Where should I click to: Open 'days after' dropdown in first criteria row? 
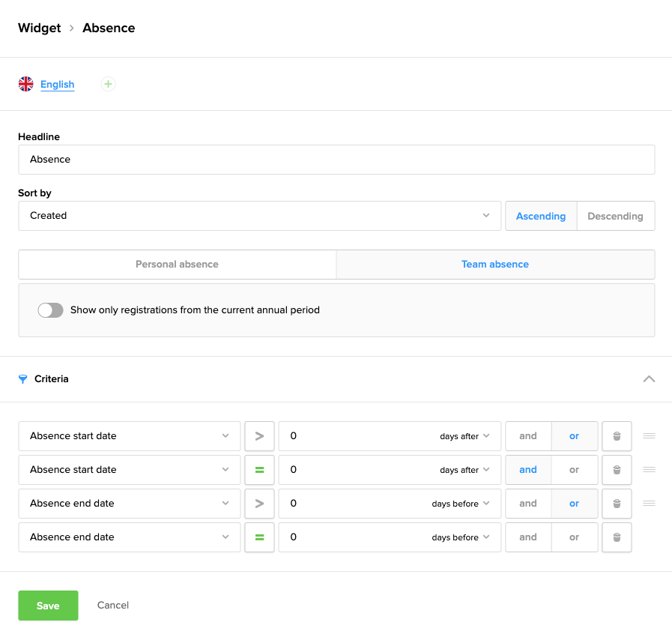point(464,436)
